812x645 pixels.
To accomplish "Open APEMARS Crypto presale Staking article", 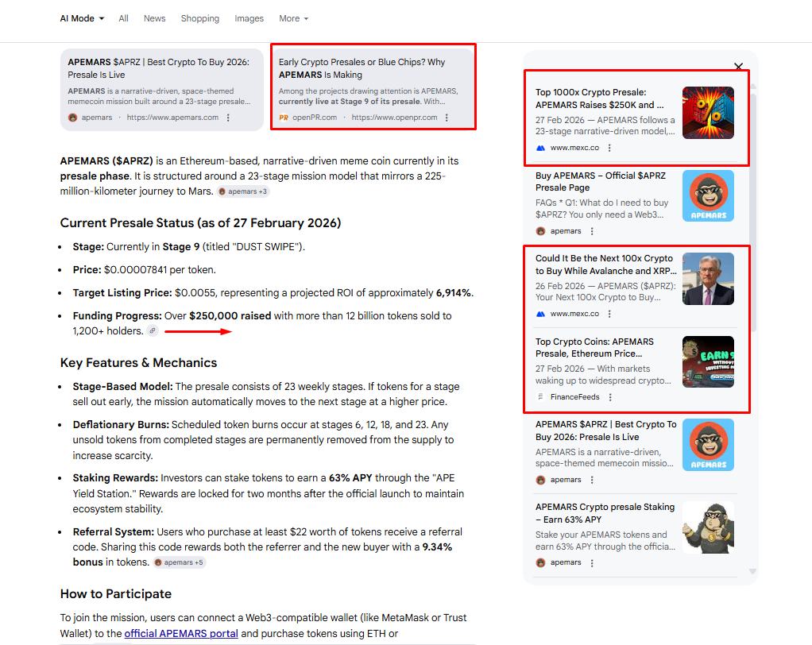I will tap(605, 513).
